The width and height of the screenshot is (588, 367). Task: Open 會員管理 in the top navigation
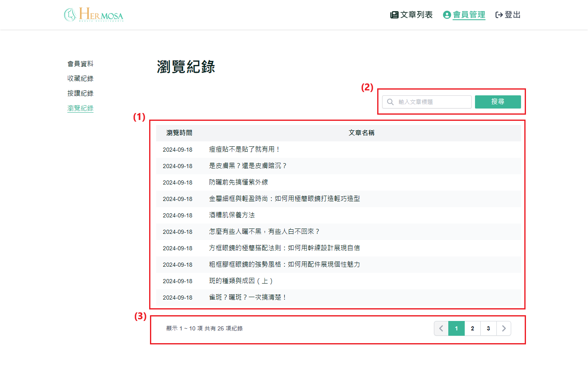click(469, 15)
